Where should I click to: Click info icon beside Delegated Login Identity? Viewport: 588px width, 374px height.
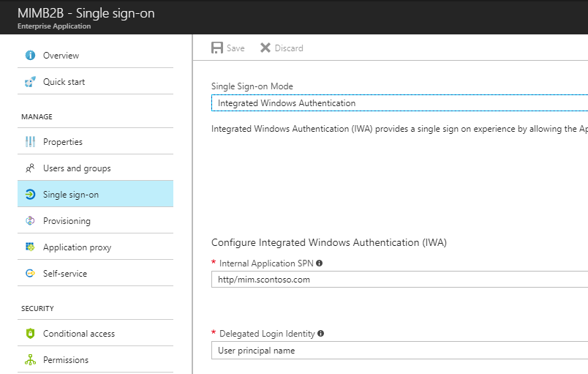coord(320,333)
